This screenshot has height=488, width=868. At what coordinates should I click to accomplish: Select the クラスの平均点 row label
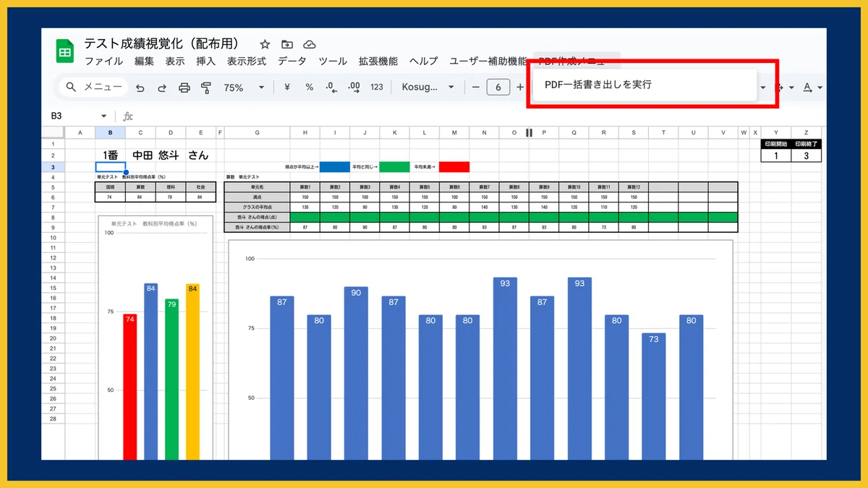[257, 207]
